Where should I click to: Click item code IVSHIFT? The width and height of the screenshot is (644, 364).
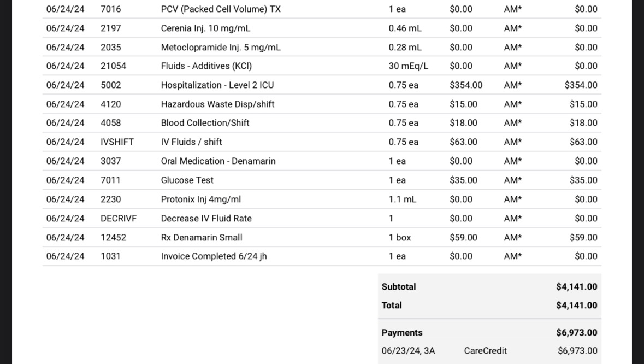point(117,142)
